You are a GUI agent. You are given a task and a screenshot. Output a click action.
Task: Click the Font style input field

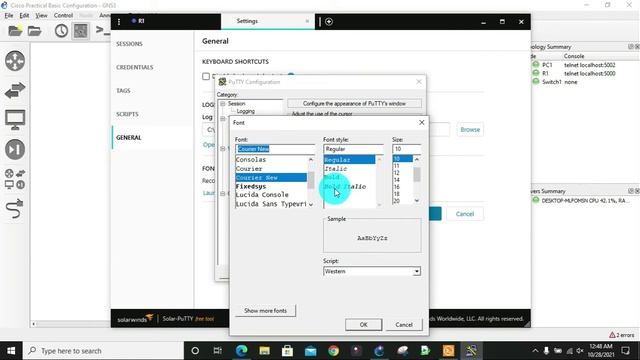coord(353,149)
